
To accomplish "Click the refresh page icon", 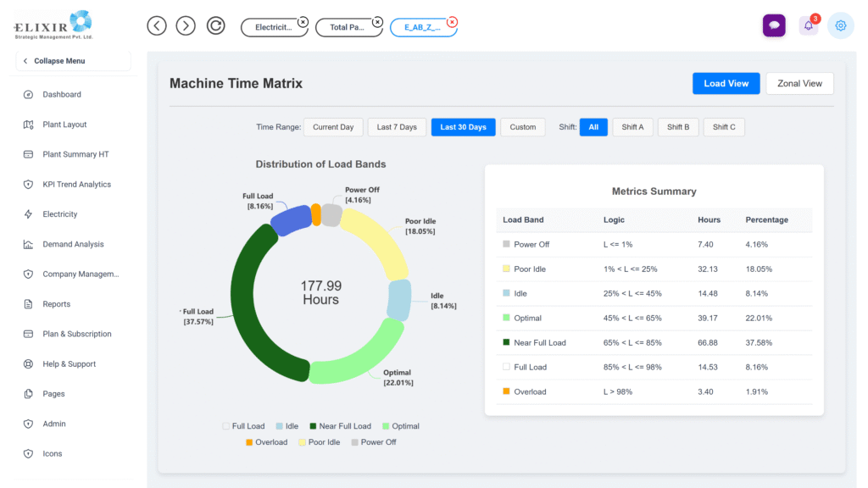I will coord(216,25).
